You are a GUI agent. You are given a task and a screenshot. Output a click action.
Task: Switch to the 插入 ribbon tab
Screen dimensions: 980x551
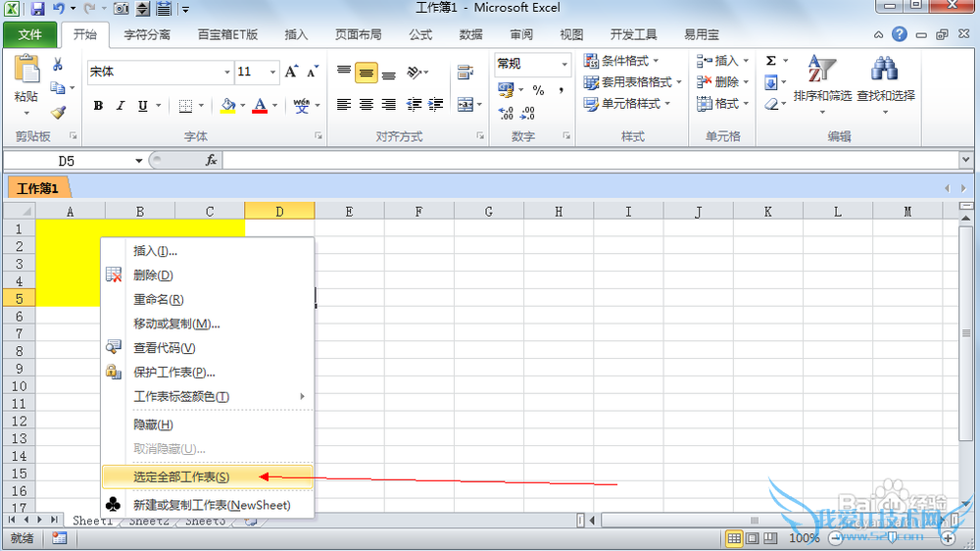pyautogui.click(x=296, y=34)
